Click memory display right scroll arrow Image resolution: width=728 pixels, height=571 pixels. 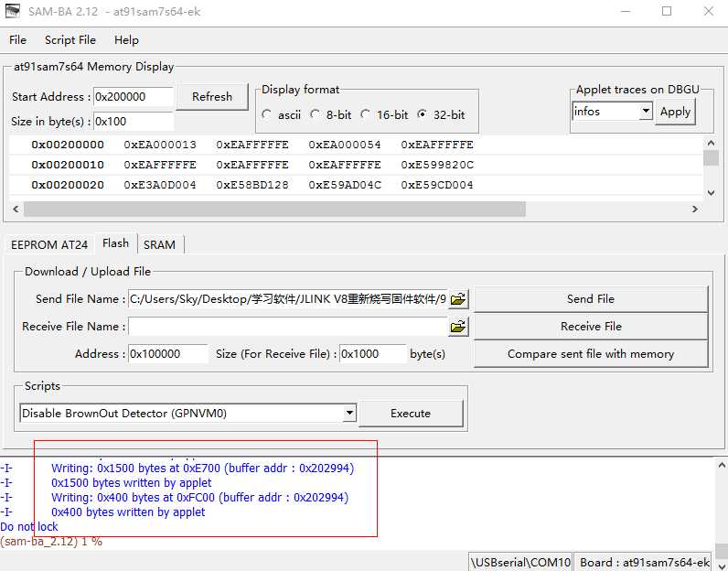coord(694,209)
